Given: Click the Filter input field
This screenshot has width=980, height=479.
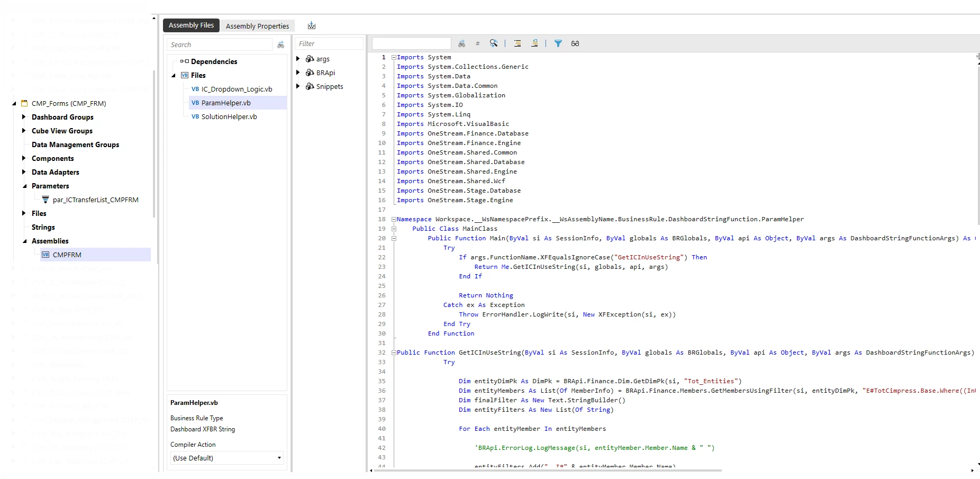Looking at the screenshot, I should (329, 44).
